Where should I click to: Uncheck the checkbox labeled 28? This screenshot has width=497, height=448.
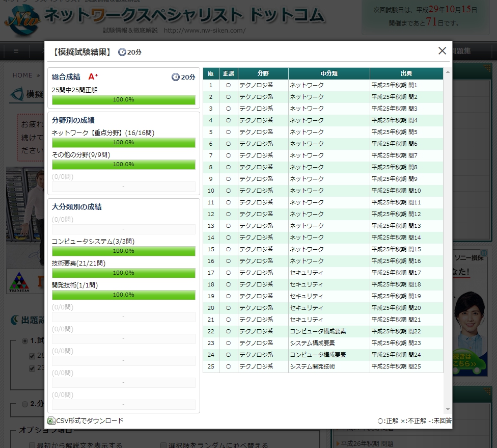32,356
